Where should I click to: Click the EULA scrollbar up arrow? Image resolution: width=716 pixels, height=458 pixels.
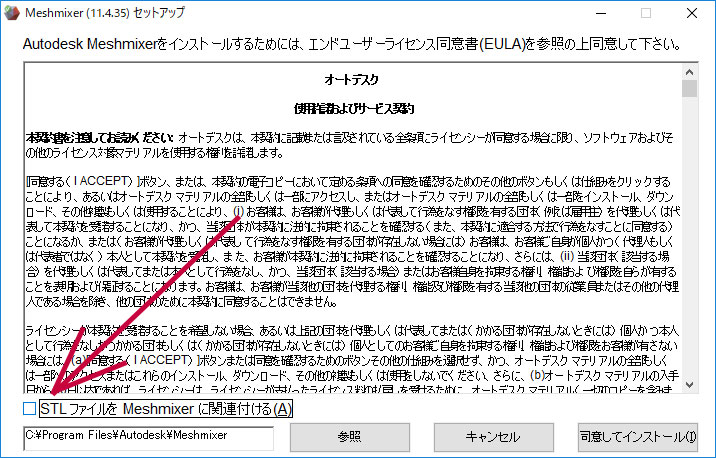(689, 71)
